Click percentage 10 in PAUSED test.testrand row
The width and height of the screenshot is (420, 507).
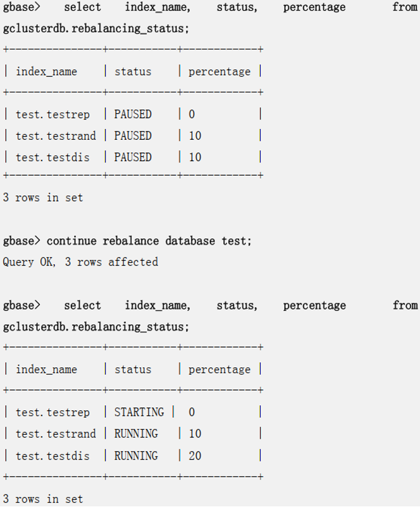point(195,136)
